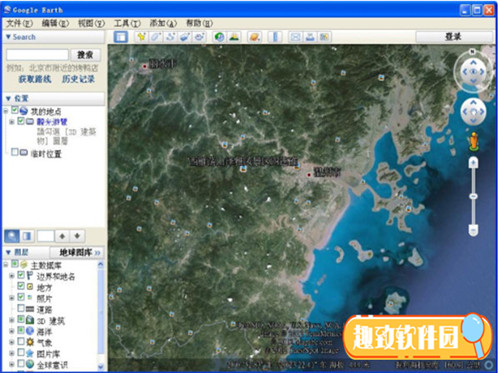Expand the 全球意识 layer node

pos(12,364)
